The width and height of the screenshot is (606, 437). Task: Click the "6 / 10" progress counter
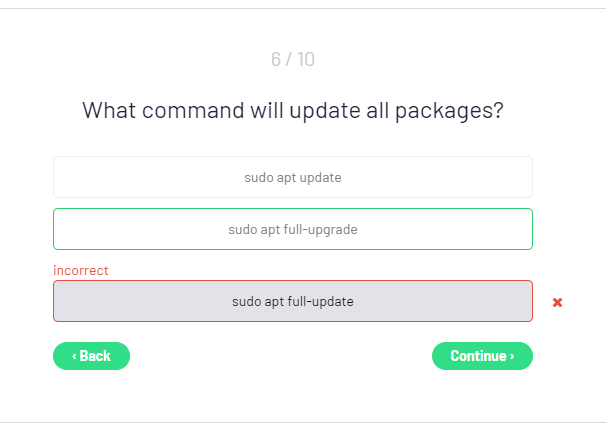click(x=292, y=59)
